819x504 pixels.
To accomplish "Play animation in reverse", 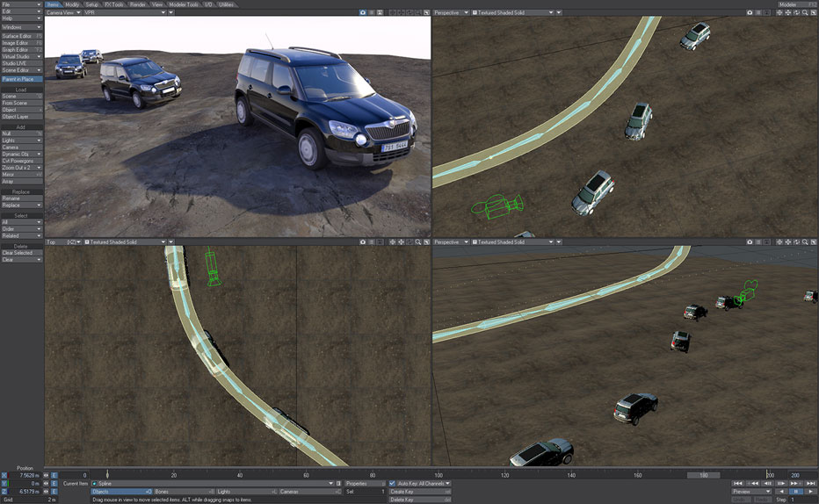I will pos(781,492).
